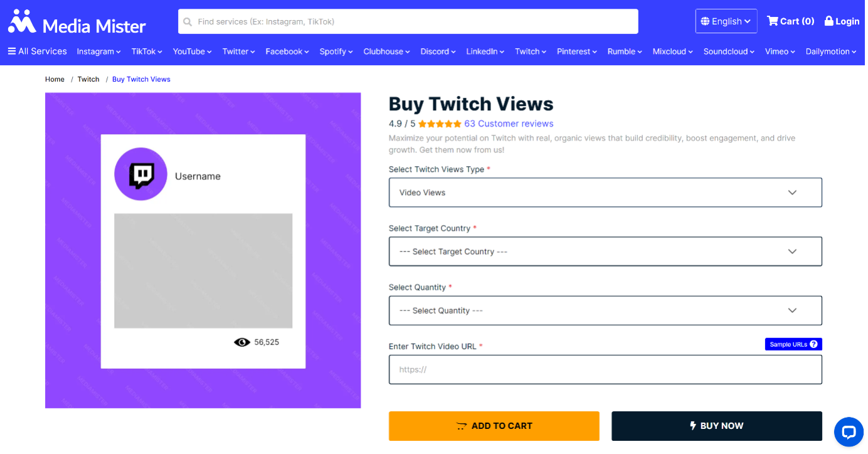Expand the Rumble menu
Screen dimensions: 868x454
(x=625, y=51)
